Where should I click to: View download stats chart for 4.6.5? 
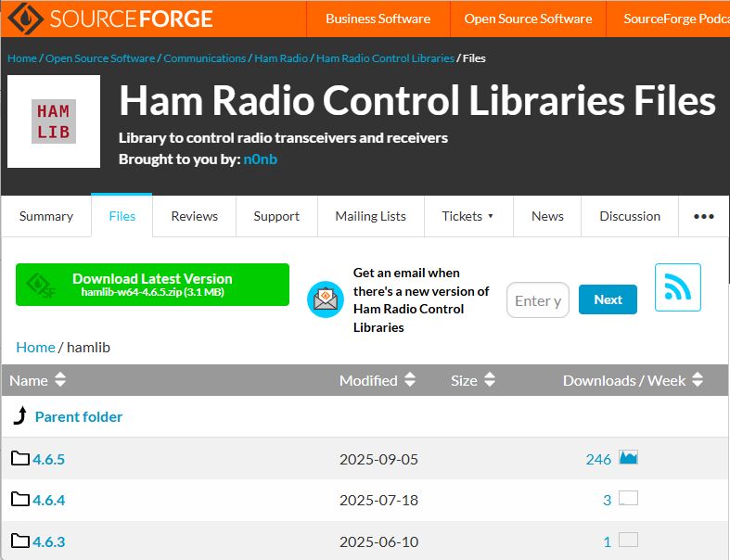[628, 458]
